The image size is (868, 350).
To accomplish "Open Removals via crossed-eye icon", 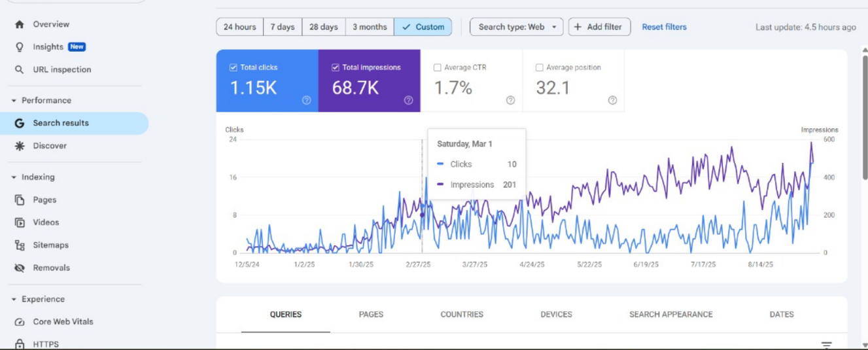I will (20, 268).
